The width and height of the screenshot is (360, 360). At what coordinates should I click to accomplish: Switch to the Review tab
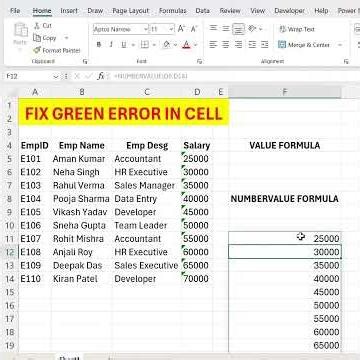230,11
